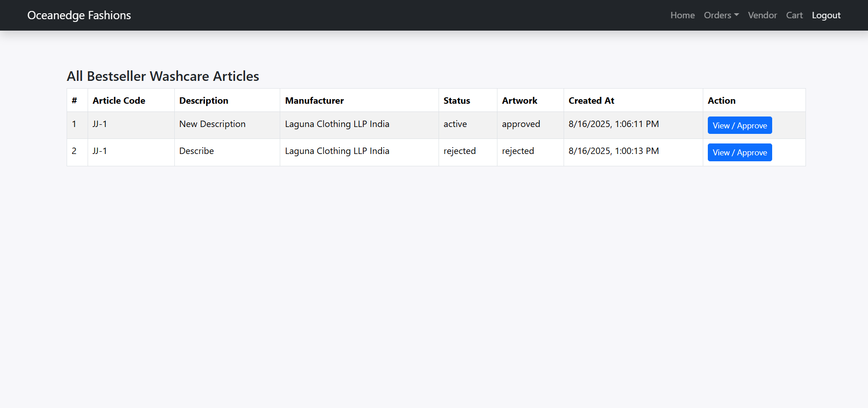The height and width of the screenshot is (408, 868).
Task: Click the 'approved' artwork cell in first row
Action: point(521,124)
